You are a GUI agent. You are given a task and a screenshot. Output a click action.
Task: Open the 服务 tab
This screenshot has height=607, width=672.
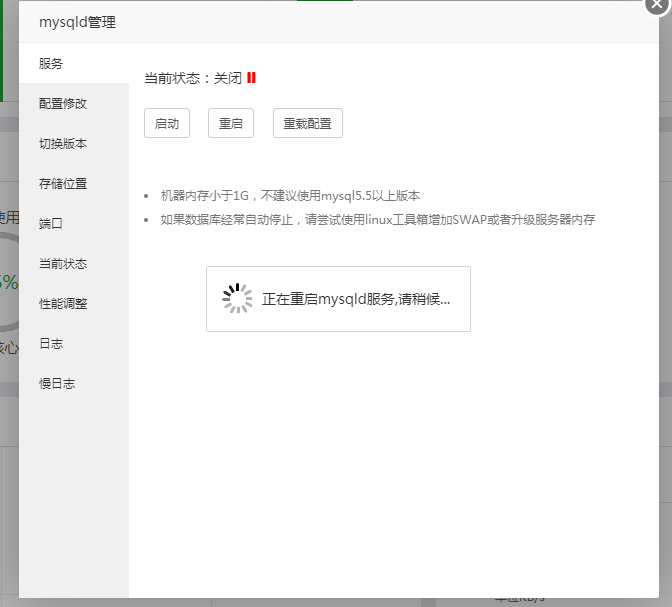[x=74, y=63]
